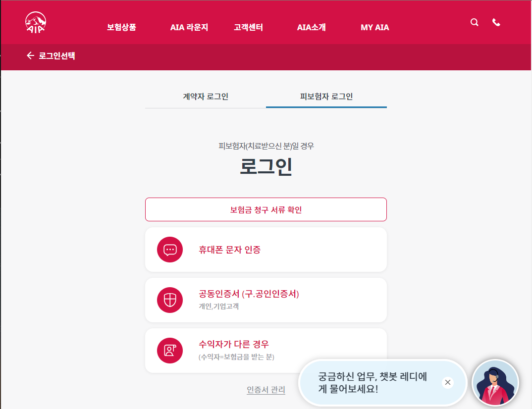
Task: Open the AIA 라운지 menu
Action: pyautogui.click(x=189, y=27)
